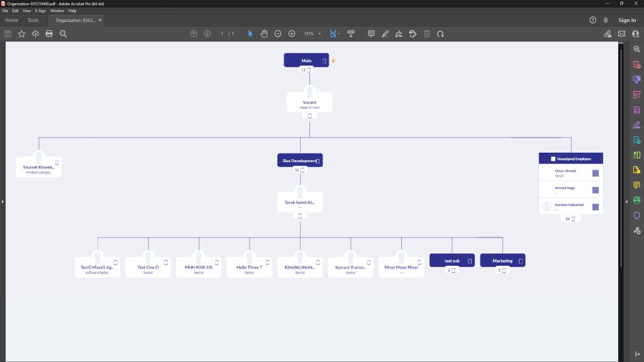This screenshot has height=362, width=644.
Task: Zoom out with the minus circle
Action: pyautogui.click(x=278, y=34)
